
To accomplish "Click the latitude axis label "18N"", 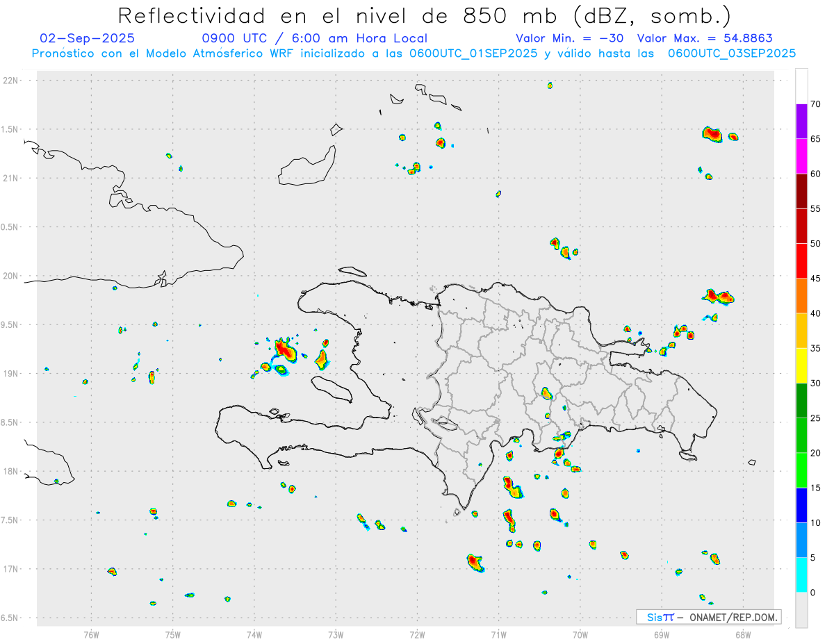I will (x=12, y=471).
